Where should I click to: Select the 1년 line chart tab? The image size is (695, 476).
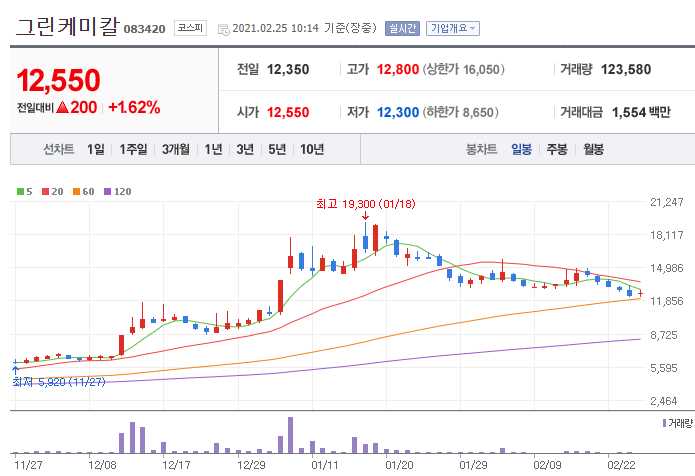coord(213,149)
